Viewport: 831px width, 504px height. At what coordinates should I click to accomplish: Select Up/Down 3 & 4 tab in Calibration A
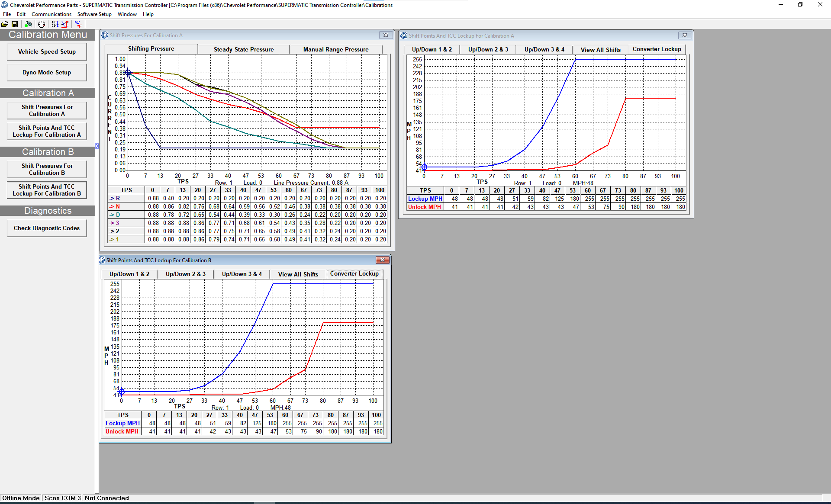point(544,49)
